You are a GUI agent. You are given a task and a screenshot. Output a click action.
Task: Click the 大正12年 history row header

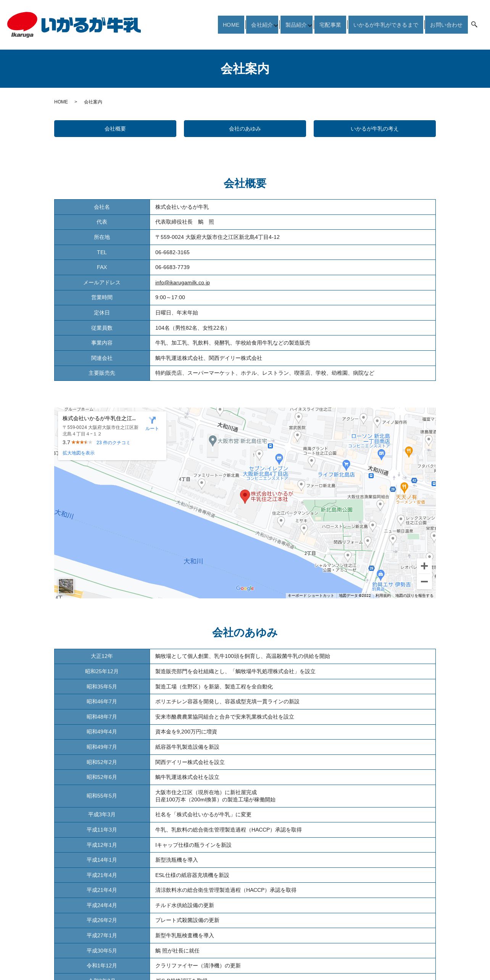click(x=102, y=656)
